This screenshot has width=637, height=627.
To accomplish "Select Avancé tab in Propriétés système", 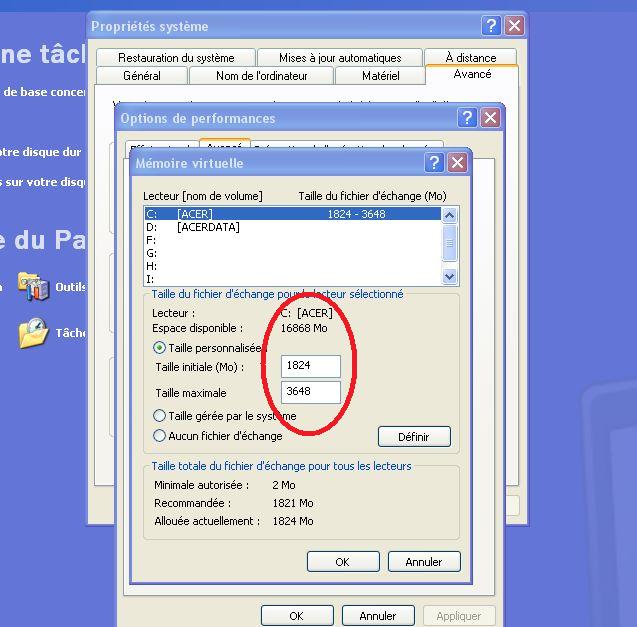I will 472,74.
